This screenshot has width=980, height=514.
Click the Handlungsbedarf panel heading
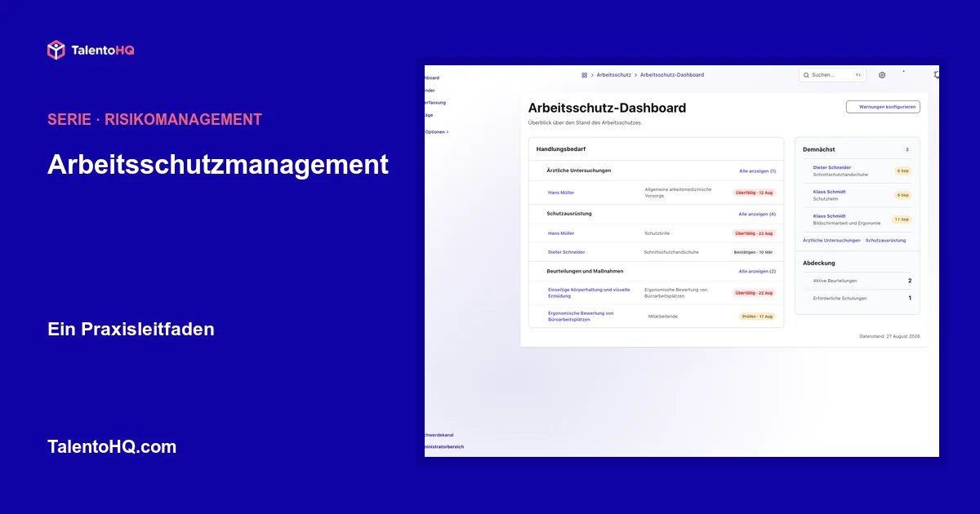[x=561, y=149]
